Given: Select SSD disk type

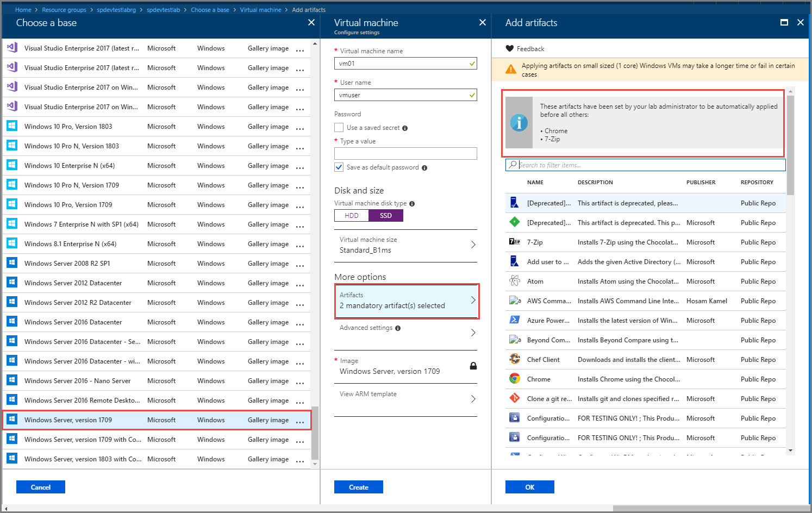Looking at the screenshot, I should [x=386, y=216].
